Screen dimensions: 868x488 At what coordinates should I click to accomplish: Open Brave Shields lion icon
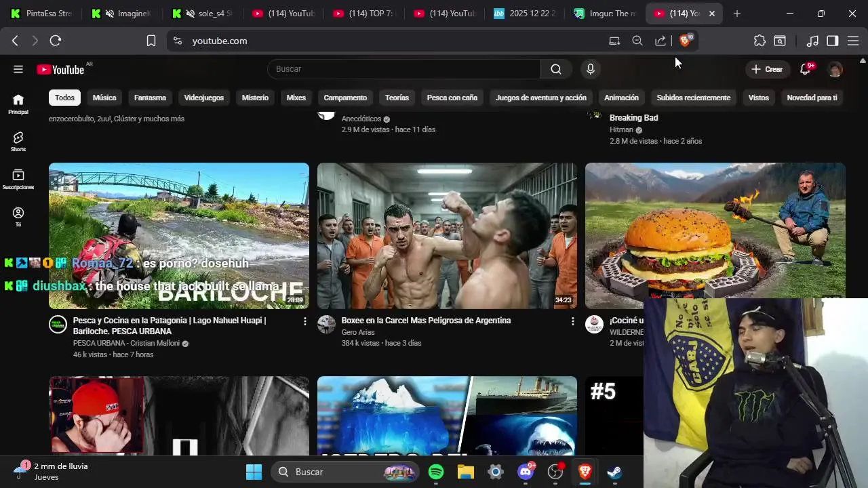point(685,41)
